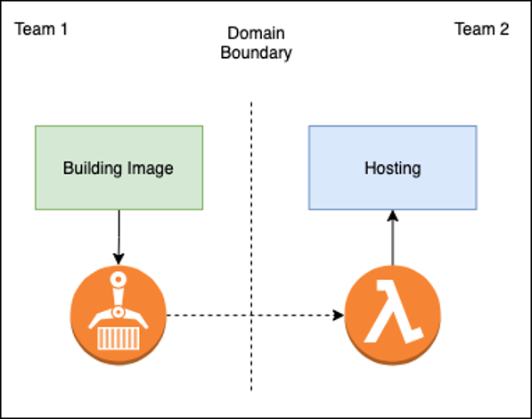Select the green Building Image box
The height and width of the screenshot is (419, 532).
119,168
